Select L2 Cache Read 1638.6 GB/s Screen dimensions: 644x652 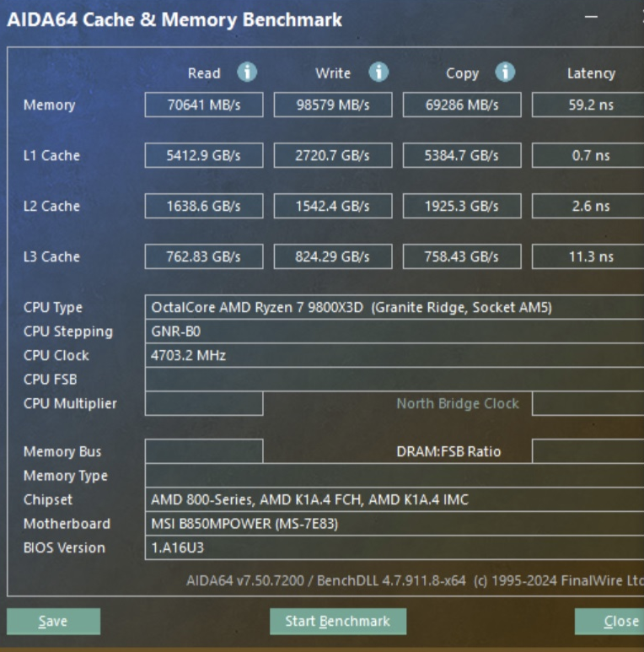[x=204, y=206]
